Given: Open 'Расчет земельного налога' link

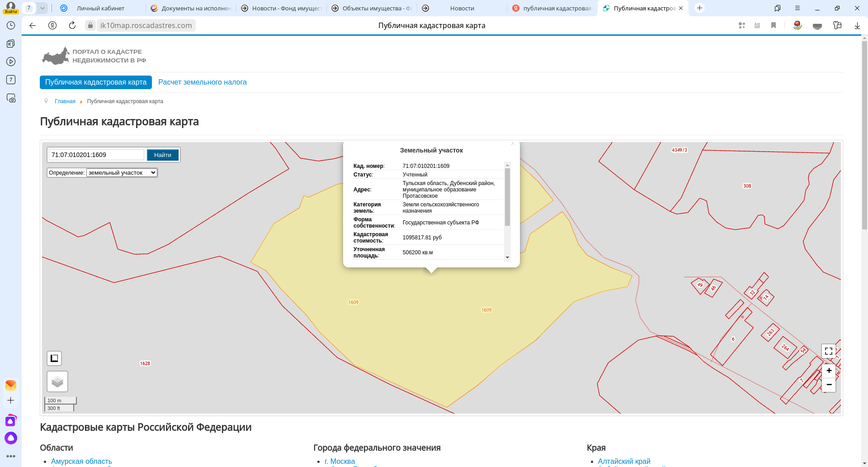Looking at the screenshot, I should (202, 82).
